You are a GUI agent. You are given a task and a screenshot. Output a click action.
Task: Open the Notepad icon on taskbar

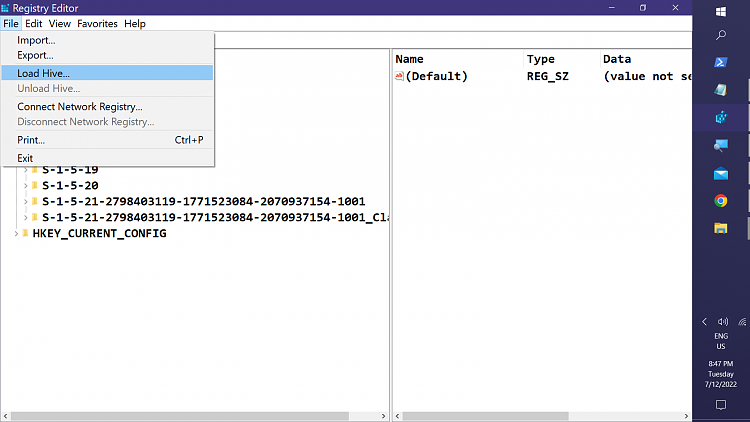pyautogui.click(x=721, y=89)
